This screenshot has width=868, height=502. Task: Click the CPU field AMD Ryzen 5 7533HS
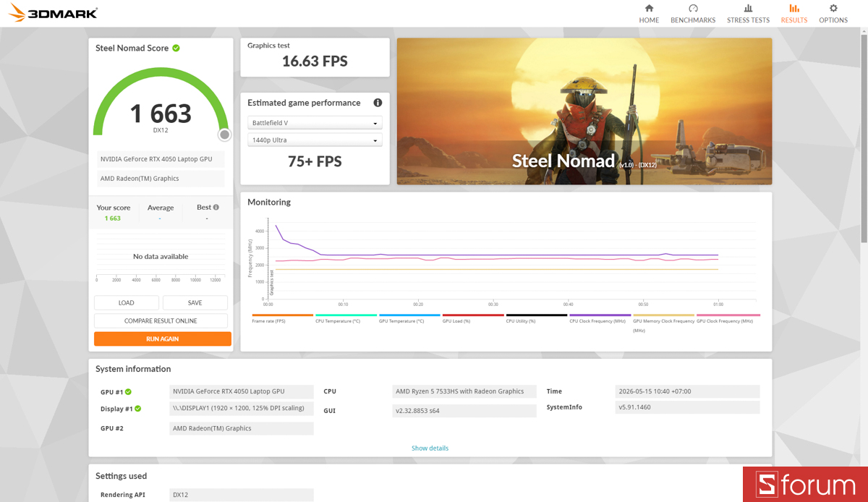click(464, 391)
